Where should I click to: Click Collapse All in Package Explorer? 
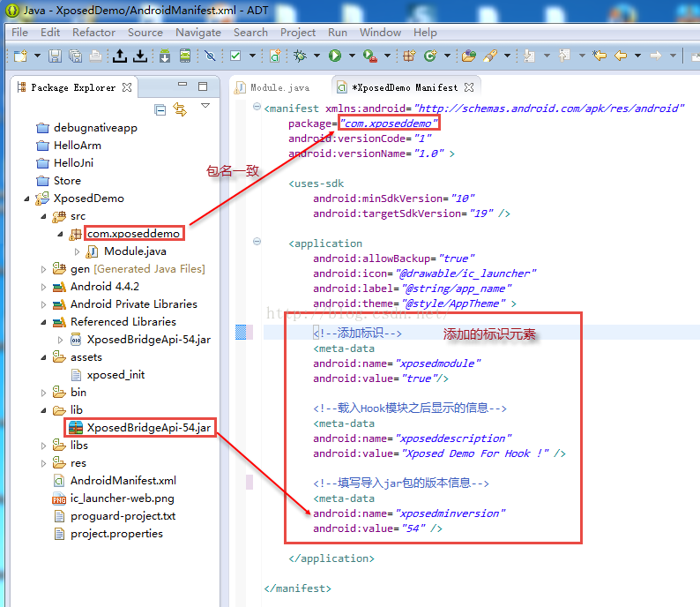tap(160, 109)
